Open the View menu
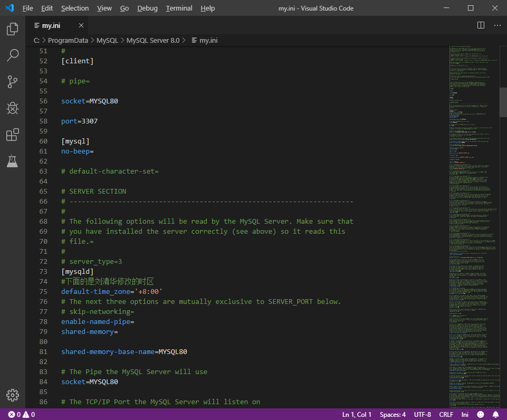 coord(104,8)
